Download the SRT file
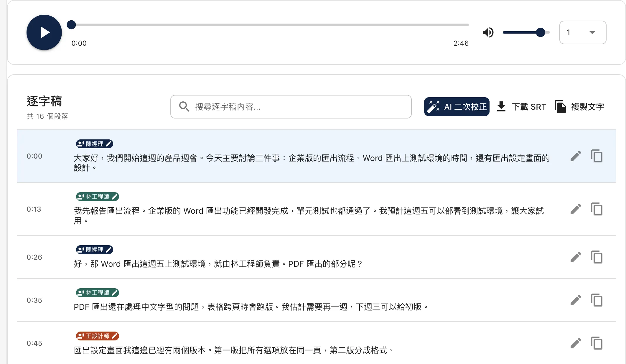 [521, 107]
